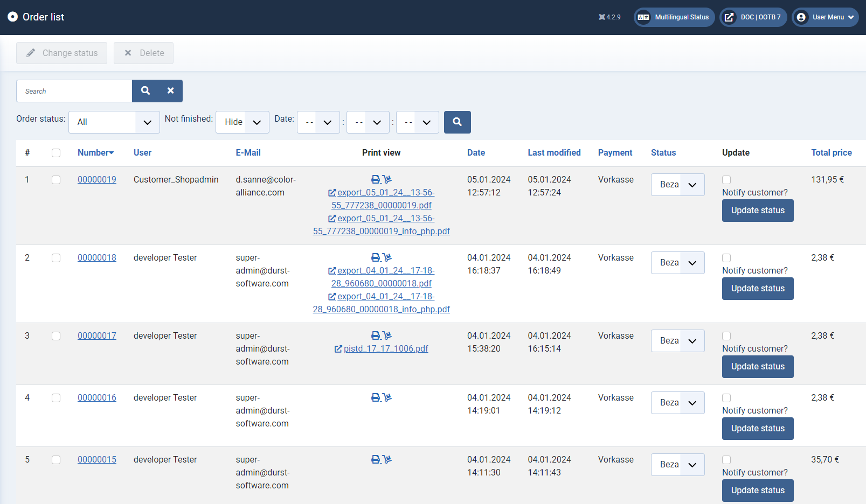Click Update status for order 00000015

(x=758, y=491)
